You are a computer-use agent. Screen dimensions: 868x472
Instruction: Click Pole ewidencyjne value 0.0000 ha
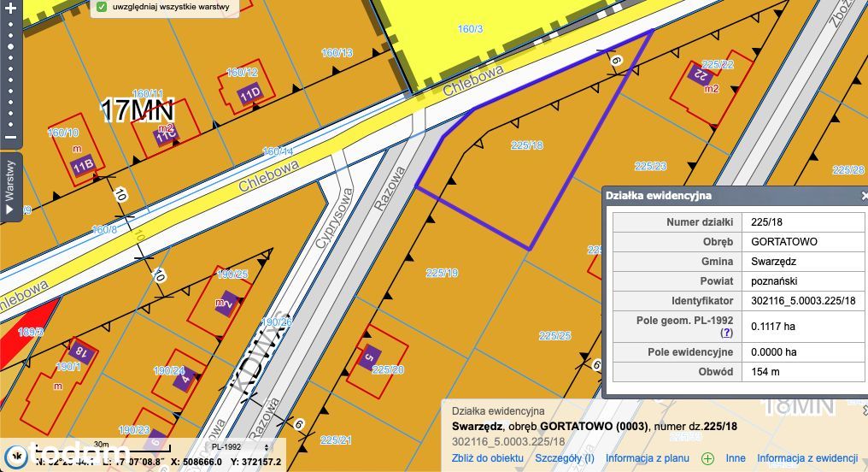[774, 351]
